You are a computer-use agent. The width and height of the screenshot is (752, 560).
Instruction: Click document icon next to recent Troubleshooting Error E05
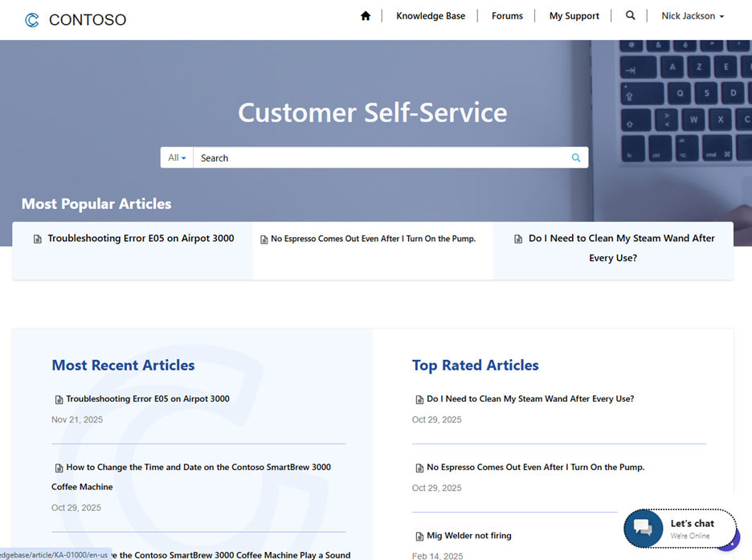click(x=59, y=399)
